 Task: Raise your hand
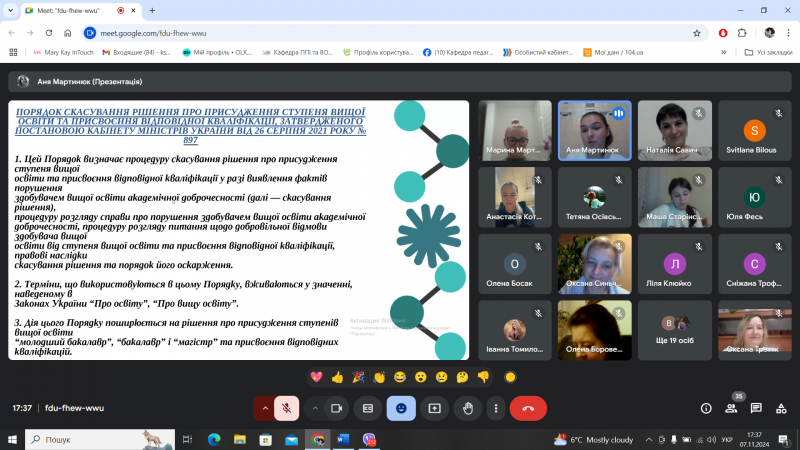point(466,408)
